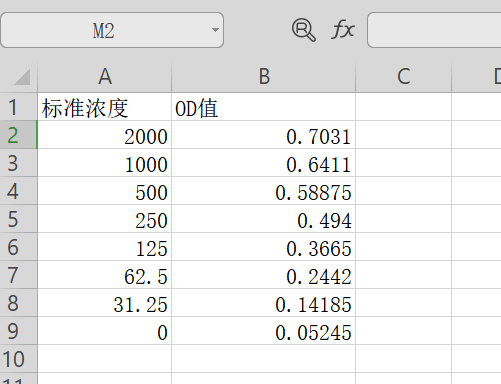501x384 pixels.
Task: Select cell containing 0.14185
Action: click(x=264, y=303)
